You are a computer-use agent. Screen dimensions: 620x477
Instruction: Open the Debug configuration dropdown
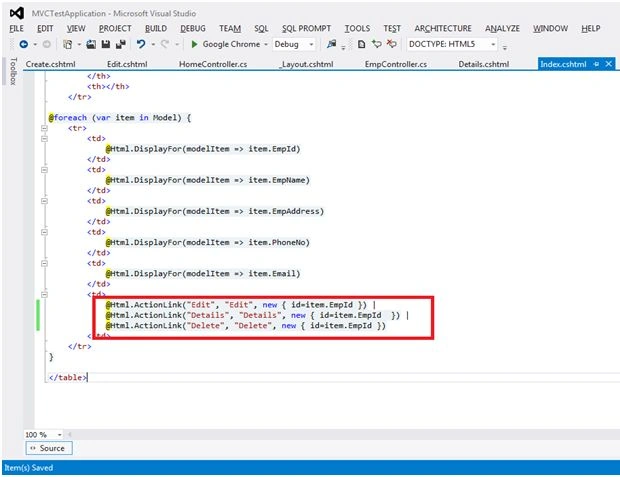point(311,45)
